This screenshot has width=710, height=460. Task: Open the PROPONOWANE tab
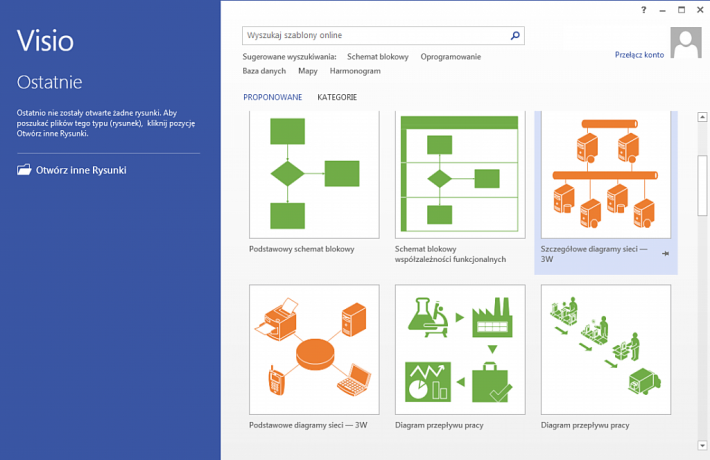click(x=273, y=97)
